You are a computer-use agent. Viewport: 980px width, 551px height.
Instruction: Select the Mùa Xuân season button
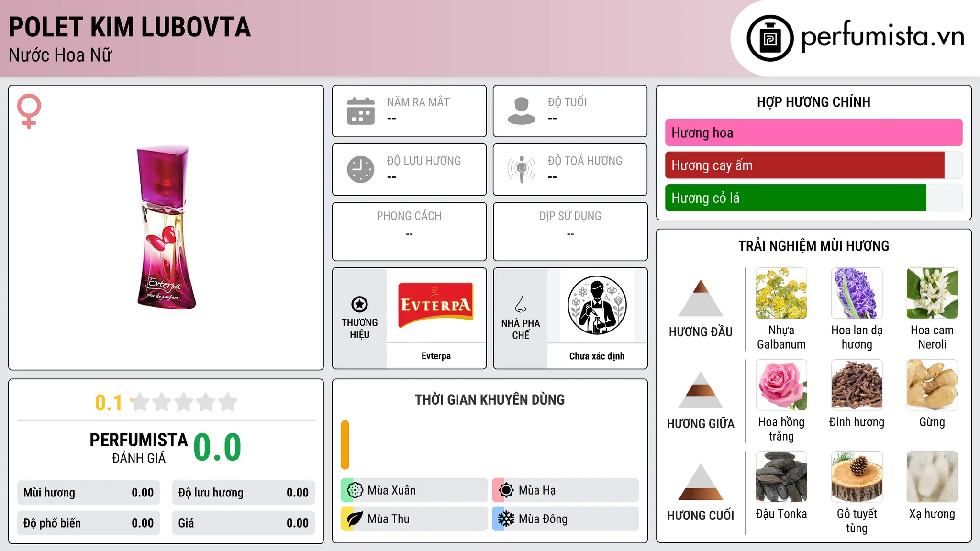click(414, 490)
